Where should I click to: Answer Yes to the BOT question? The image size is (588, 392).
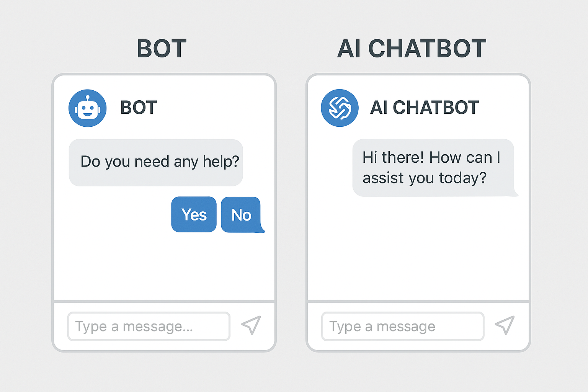[x=194, y=214]
